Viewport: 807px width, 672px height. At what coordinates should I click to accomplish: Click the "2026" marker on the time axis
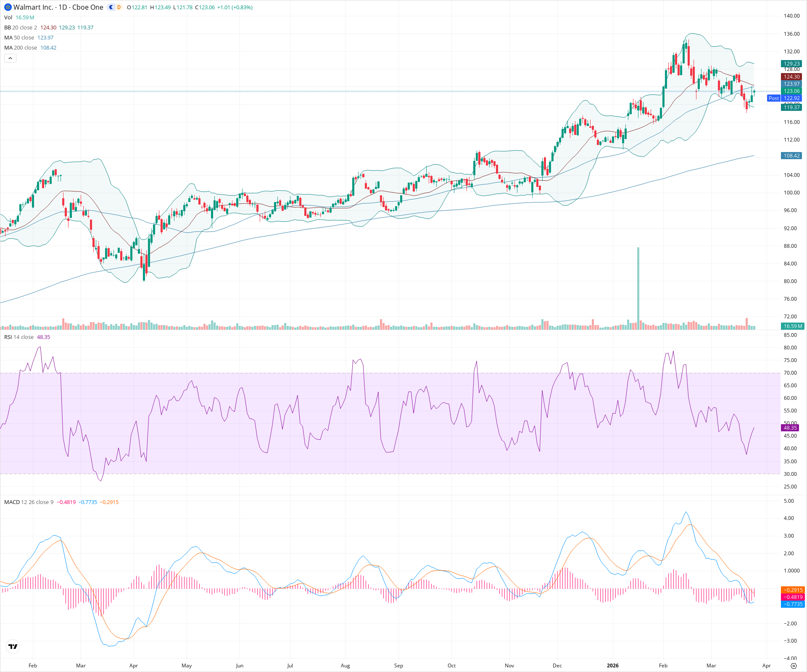click(613, 666)
